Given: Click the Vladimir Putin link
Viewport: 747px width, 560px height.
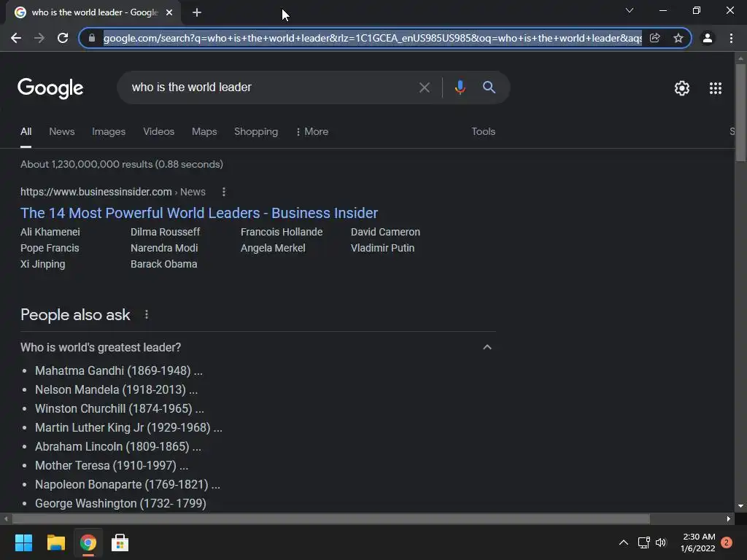Looking at the screenshot, I should coord(382,248).
